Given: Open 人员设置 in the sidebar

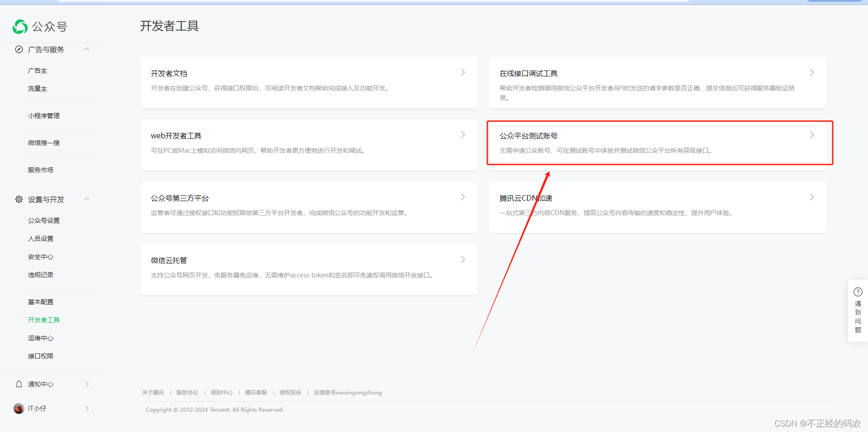Looking at the screenshot, I should coord(41,239).
